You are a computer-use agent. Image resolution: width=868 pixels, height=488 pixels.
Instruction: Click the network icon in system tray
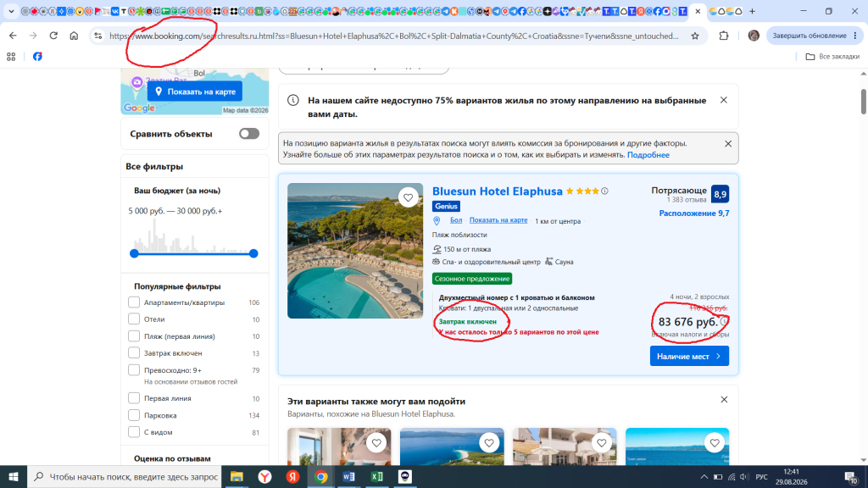732,477
